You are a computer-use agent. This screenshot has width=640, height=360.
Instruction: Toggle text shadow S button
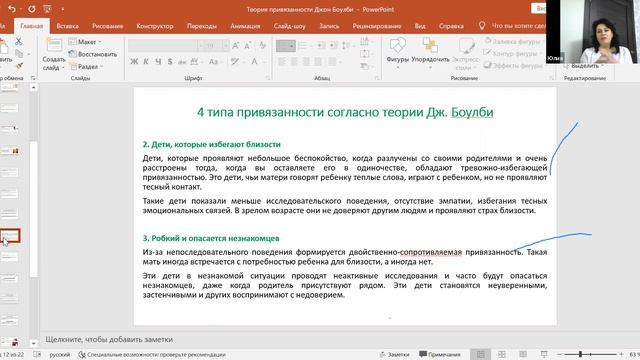pos(170,62)
